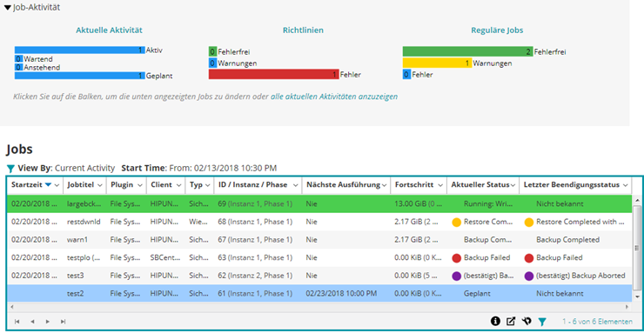
Task: Click the settings wrench icon in table footer
Action: click(x=527, y=321)
